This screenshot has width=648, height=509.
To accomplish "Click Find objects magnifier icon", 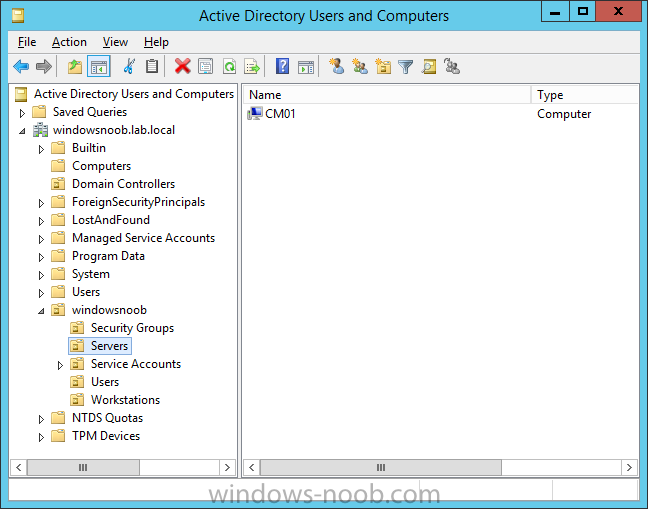I will coord(429,66).
